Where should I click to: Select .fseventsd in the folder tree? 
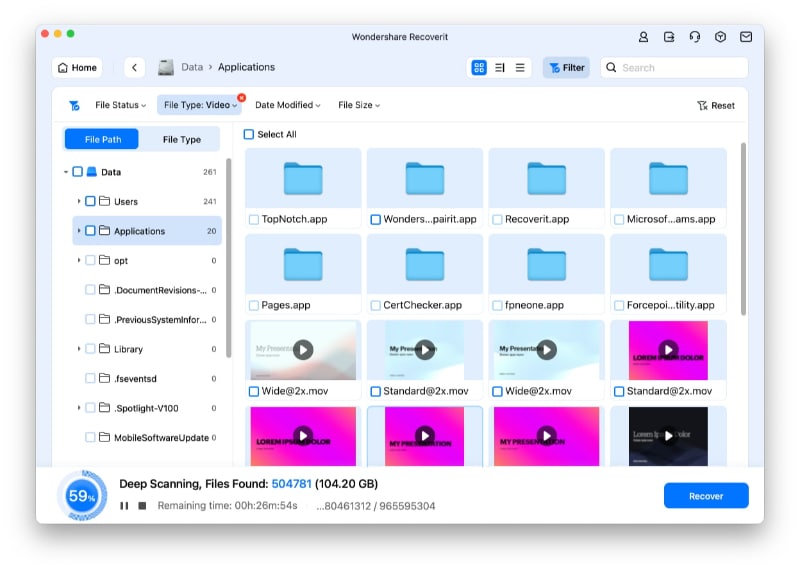point(147,379)
